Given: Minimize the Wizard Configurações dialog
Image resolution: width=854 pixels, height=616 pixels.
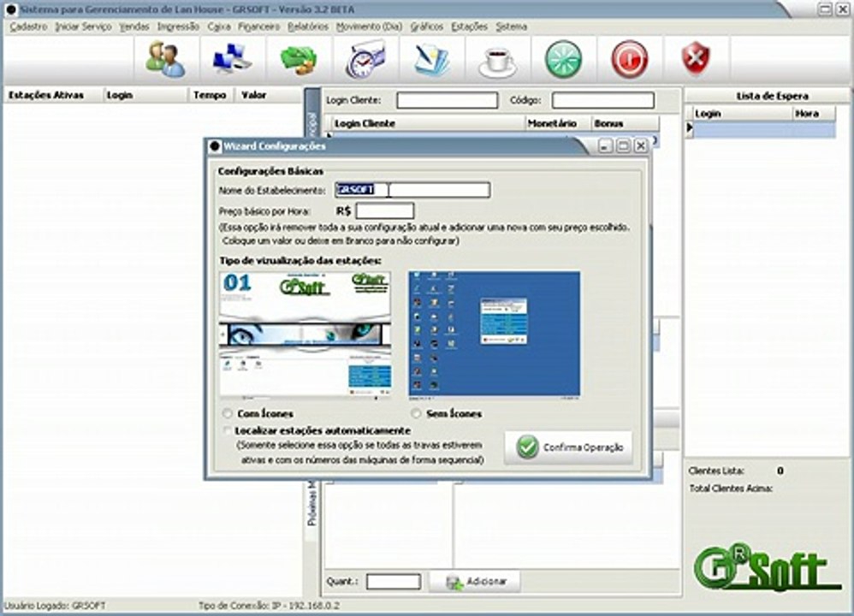Looking at the screenshot, I should (x=606, y=146).
